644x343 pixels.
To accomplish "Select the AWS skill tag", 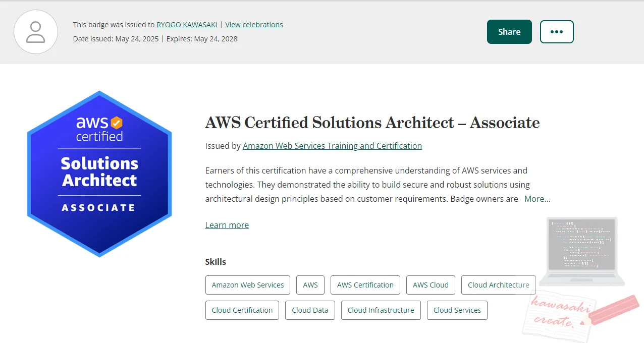I will point(310,285).
